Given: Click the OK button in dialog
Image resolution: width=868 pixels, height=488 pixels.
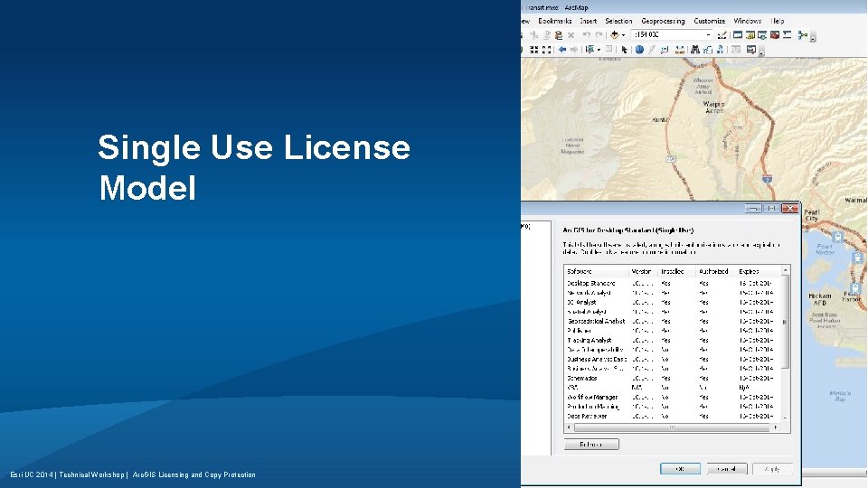Looking at the screenshot, I should (680, 469).
